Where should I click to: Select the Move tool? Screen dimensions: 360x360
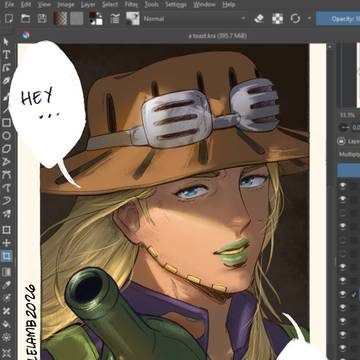click(6, 243)
